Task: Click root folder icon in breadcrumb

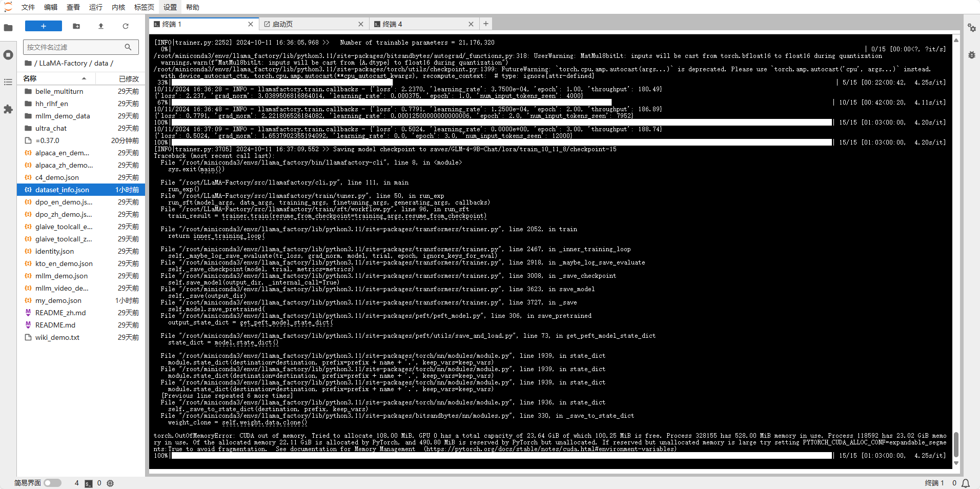Action: [28, 63]
